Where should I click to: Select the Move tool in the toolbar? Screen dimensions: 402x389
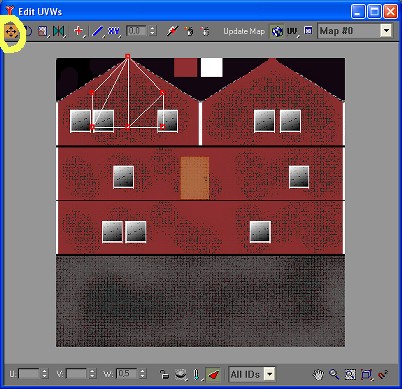[12, 31]
